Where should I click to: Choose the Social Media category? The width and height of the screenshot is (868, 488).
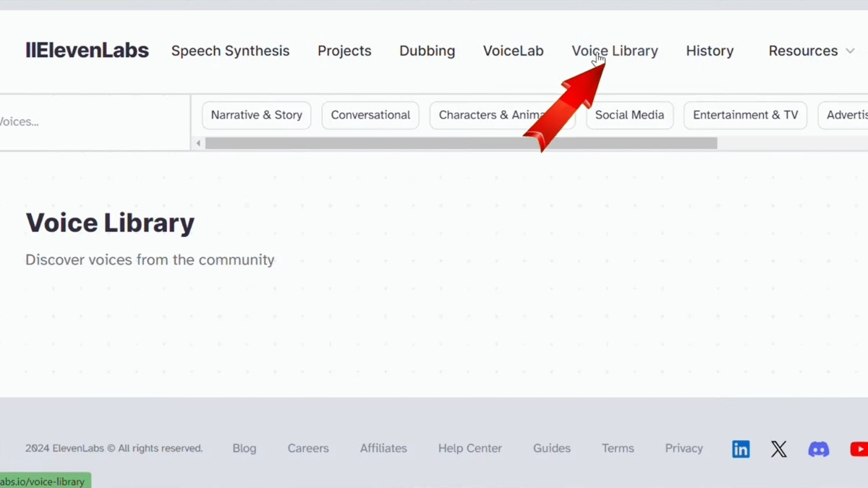click(629, 115)
